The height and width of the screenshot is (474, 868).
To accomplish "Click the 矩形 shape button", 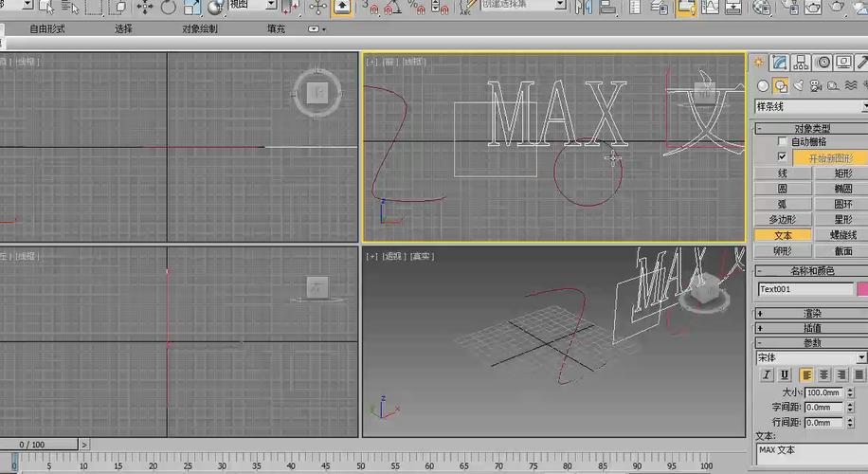I will click(842, 173).
